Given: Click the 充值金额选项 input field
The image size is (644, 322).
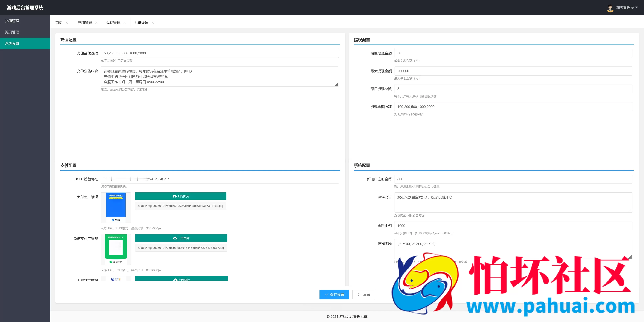Looking at the screenshot, I should [220, 53].
